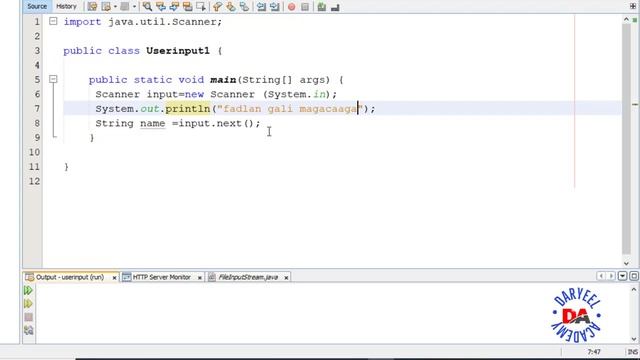
Task: Toggle Rectangular Selection mode
Action: [x=201, y=7]
